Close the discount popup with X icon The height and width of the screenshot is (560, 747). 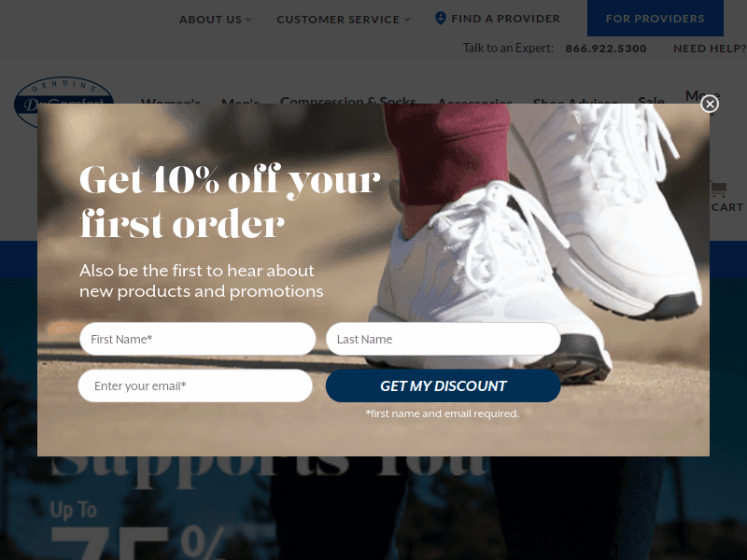[710, 104]
